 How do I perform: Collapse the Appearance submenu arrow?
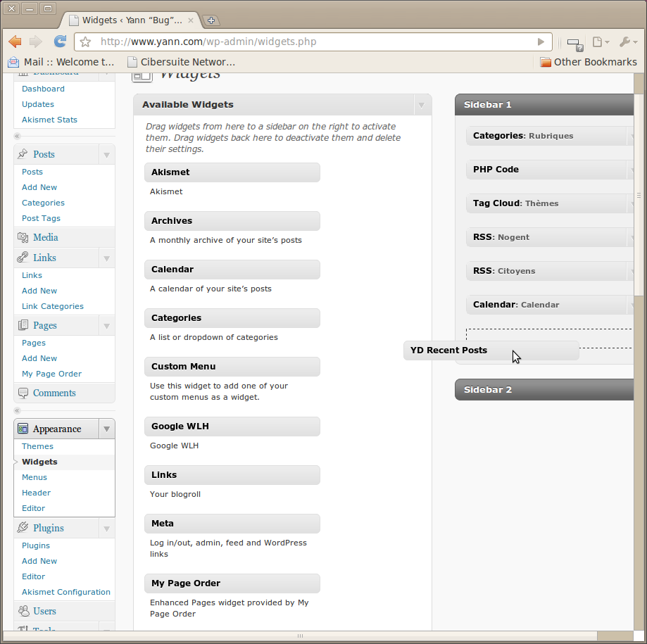[x=106, y=429]
